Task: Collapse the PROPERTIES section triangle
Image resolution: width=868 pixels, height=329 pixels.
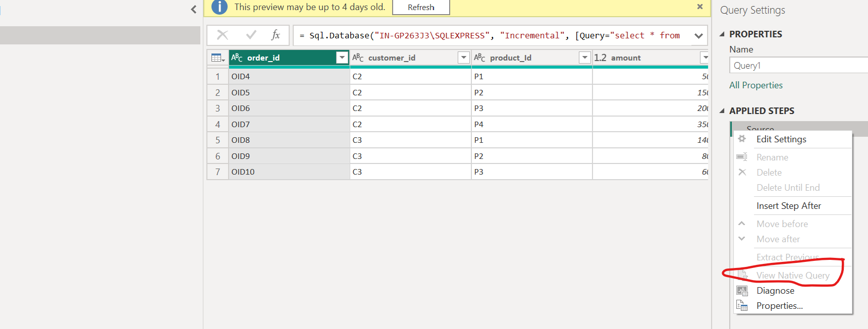Action: (x=722, y=34)
